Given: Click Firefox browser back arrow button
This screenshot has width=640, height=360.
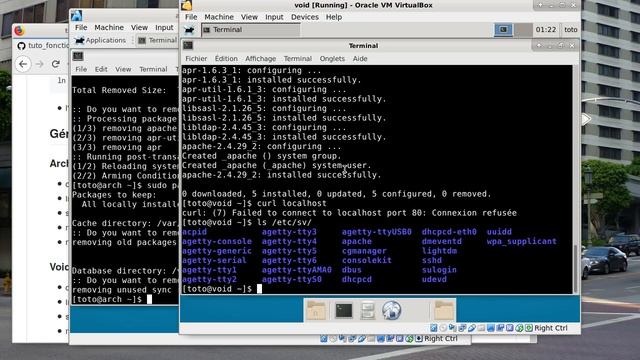Looking at the screenshot, I should [x=23, y=64].
